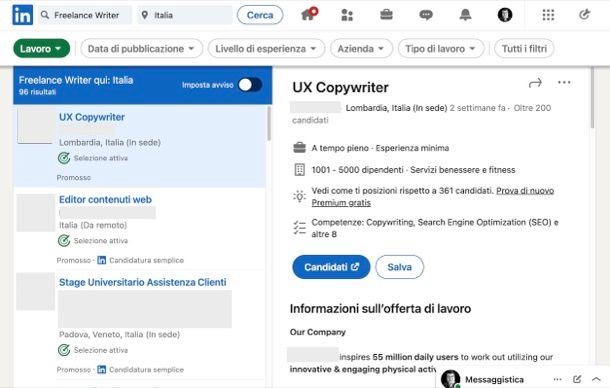Click the Freelance Writer search field
Image resolution: width=610 pixels, height=388 pixels.
click(x=85, y=15)
